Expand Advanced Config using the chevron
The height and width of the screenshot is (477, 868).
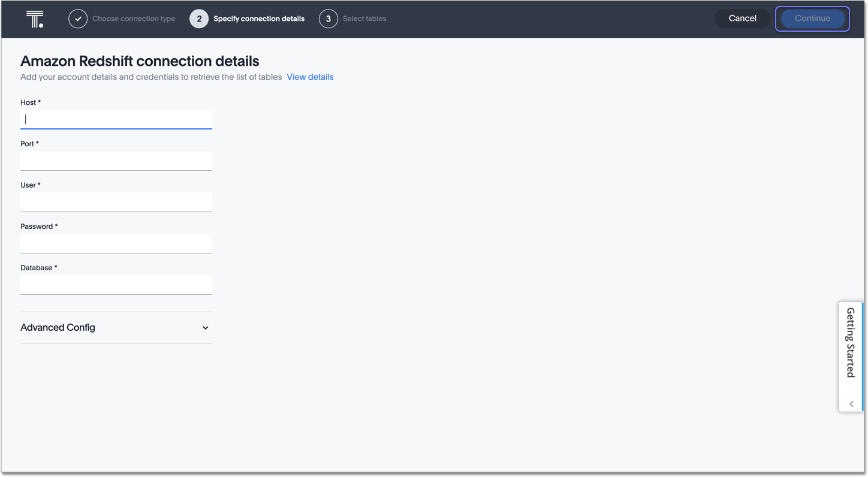point(205,328)
